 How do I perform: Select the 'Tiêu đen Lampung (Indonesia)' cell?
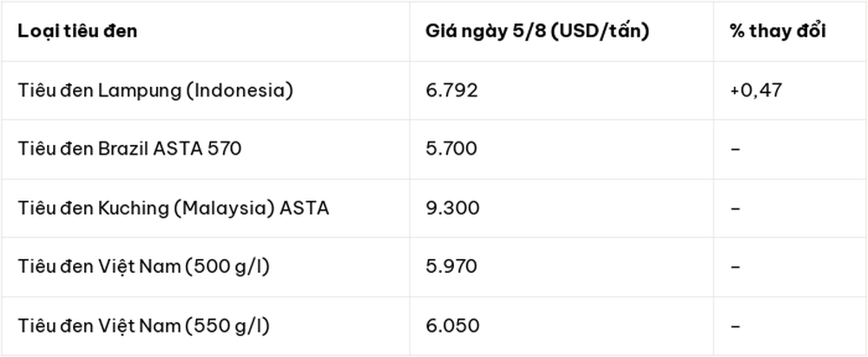tap(155, 90)
